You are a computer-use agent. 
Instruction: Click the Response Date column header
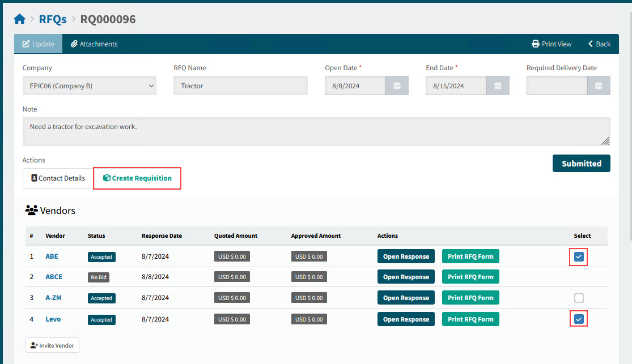coord(162,235)
